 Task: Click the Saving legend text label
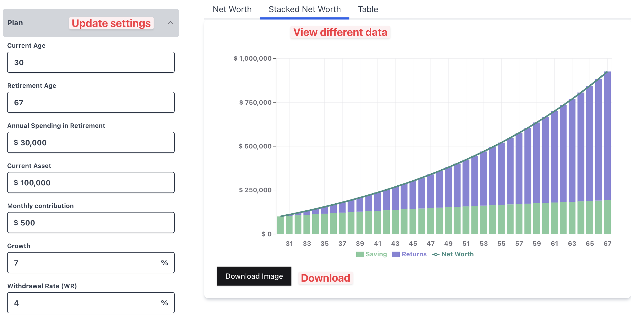click(x=376, y=254)
